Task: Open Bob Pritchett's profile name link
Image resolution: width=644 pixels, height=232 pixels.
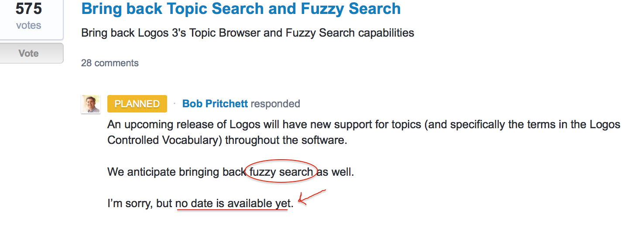Action: tap(215, 104)
